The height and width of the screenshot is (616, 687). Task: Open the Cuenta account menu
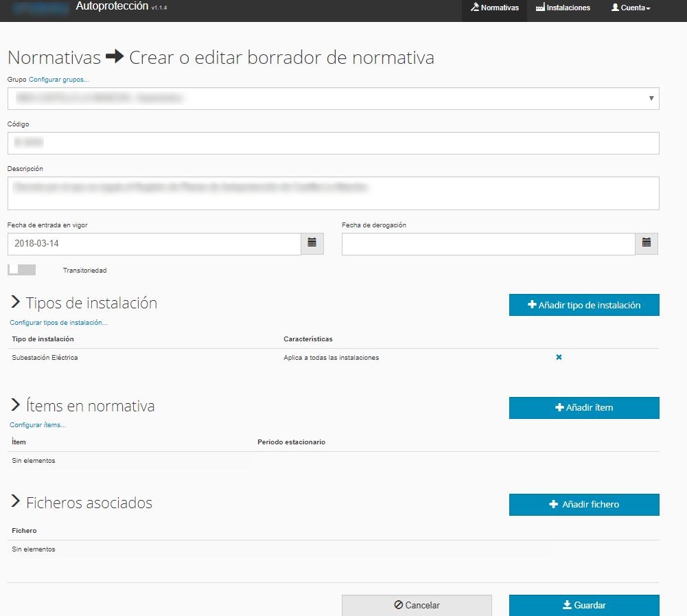pos(630,8)
